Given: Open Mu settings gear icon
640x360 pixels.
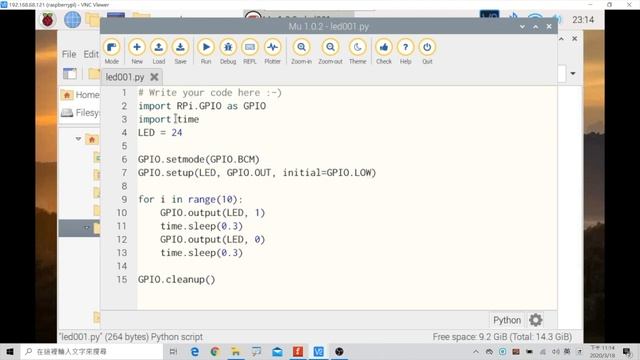Looking at the screenshot, I should [536, 320].
